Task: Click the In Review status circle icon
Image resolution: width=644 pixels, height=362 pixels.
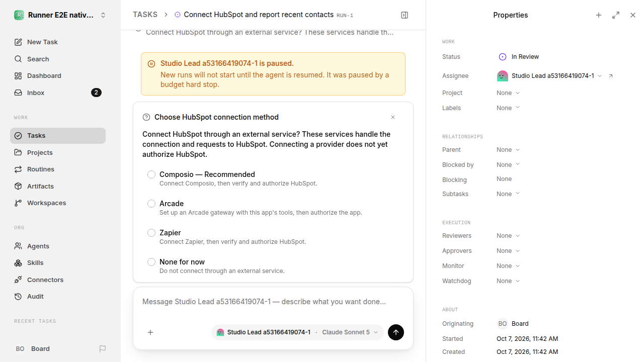Action: coord(502,57)
